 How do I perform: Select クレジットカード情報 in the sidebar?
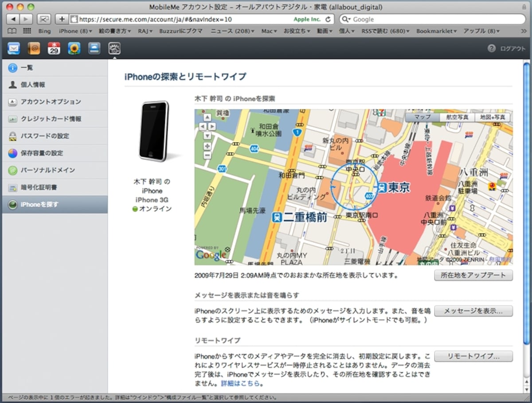(55, 119)
